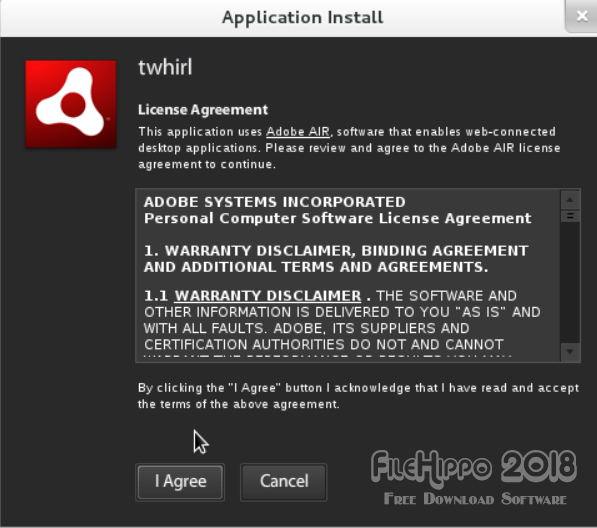Click the ADOBE SYSTEMS INCORPORATED line

pos(275,202)
